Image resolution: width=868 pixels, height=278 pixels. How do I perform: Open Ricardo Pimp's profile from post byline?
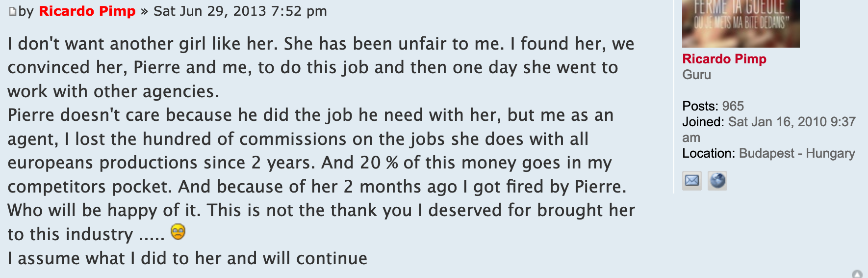[x=87, y=11]
